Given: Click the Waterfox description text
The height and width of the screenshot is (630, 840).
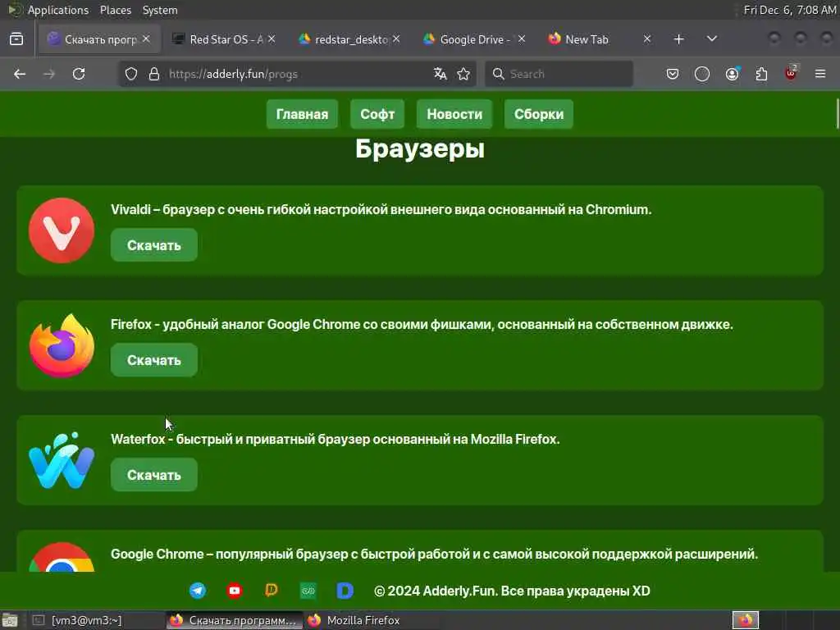Looking at the screenshot, I should point(336,440).
